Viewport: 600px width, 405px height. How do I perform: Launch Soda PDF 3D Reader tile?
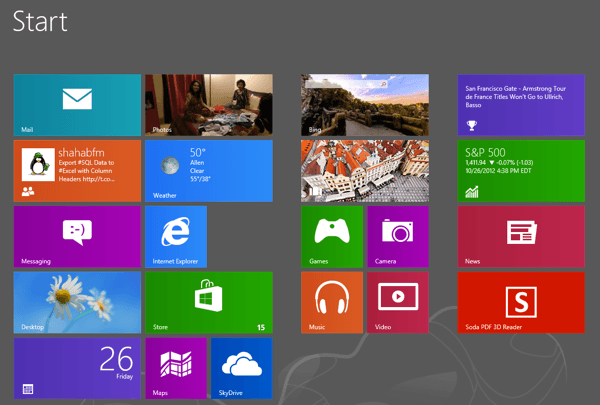point(521,302)
